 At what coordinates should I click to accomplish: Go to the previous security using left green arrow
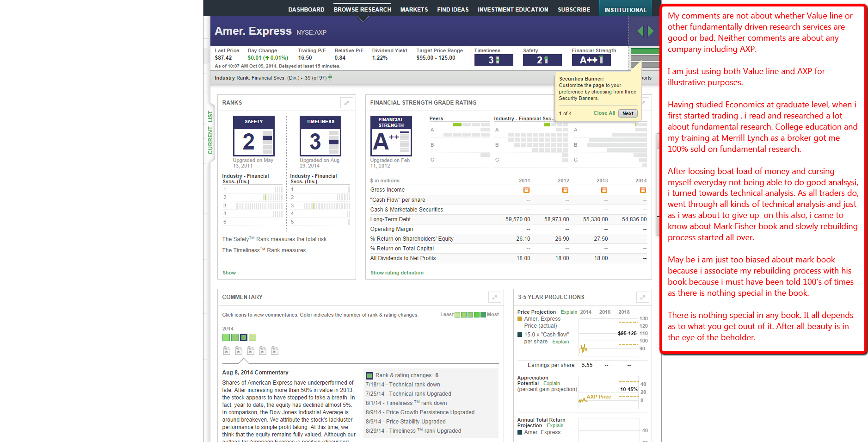pos(640,31)
